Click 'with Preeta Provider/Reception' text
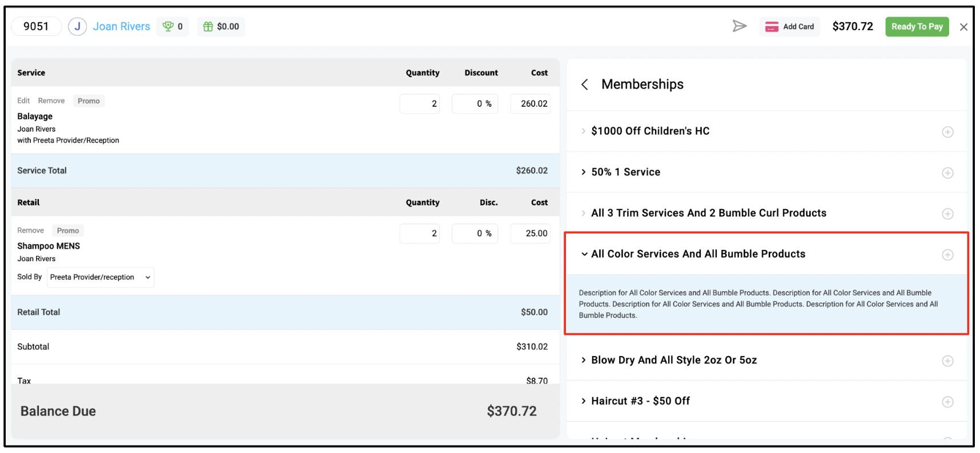Viewport: 980px width, 453px height. click(68, 140)
